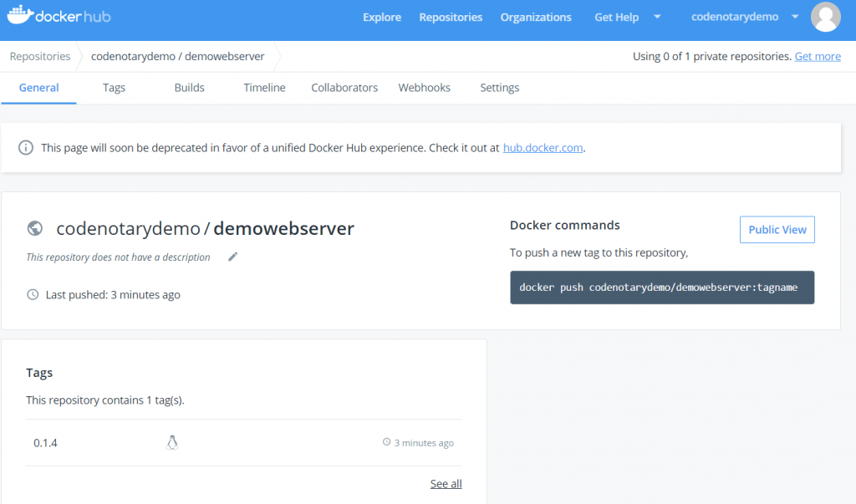This screenshot has height=504, width=856.
Task: Click 'Using 0 of 1 private repositories' text
Action: (x=712, y=56)
